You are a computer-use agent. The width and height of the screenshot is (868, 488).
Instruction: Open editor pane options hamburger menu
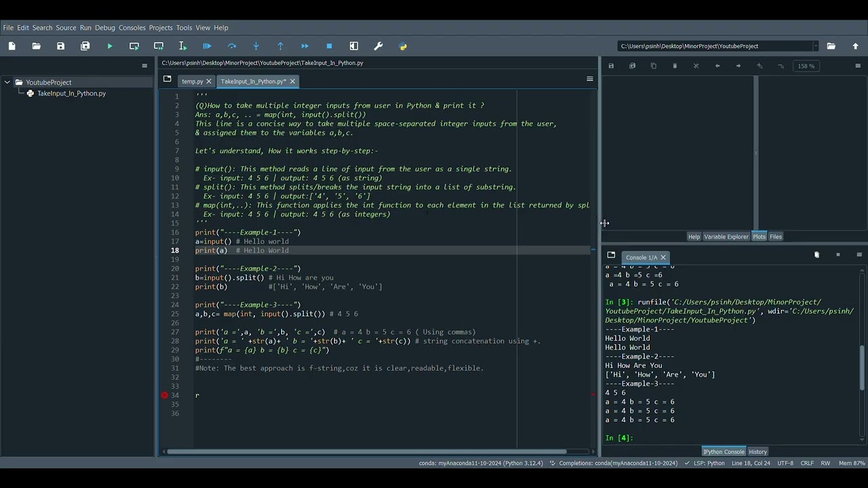tap(590, 79)
